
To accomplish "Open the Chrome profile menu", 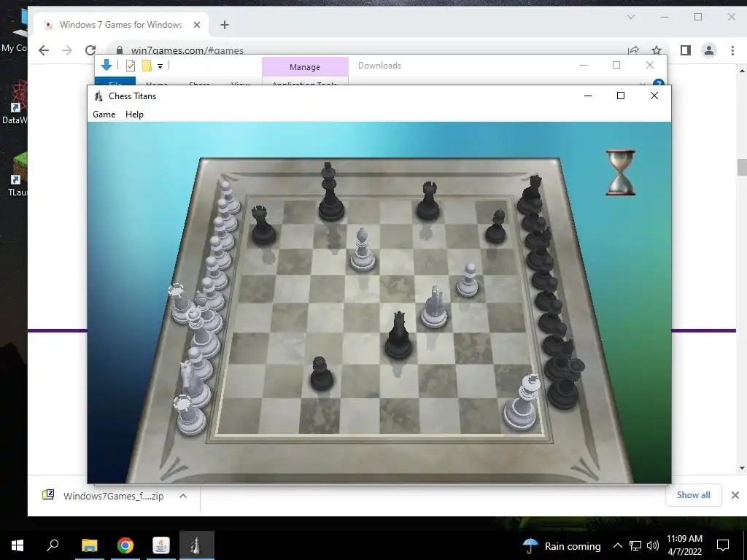I will click(x=709, y=50).
